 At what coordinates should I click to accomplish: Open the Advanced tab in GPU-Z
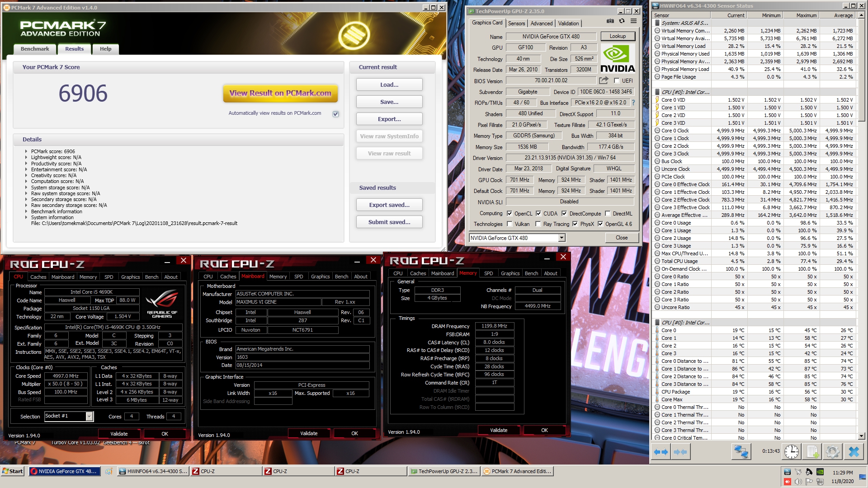[x=541, y=23]
